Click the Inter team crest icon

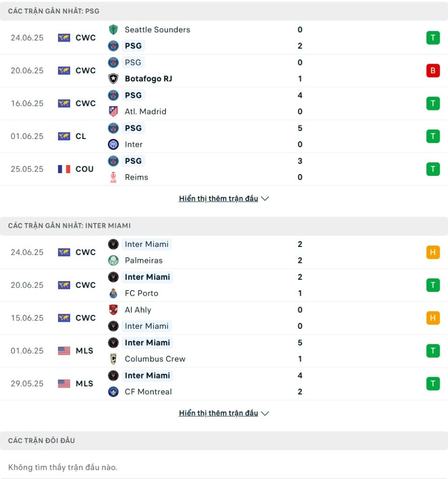[x=113, y=144]
